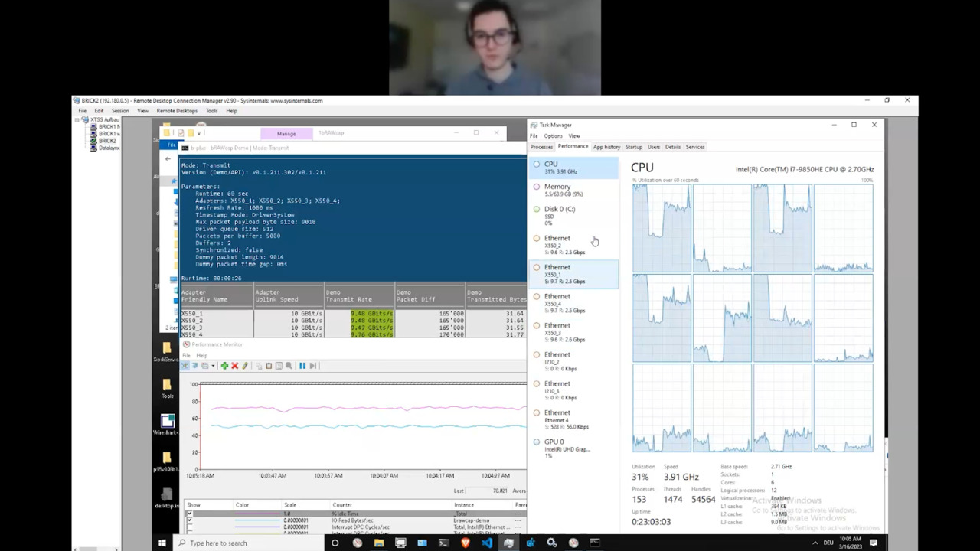The image size is (980, 551).
Task: Click the Zoom magnifier icon in Performance Monitor
Action: pos(289,366)
